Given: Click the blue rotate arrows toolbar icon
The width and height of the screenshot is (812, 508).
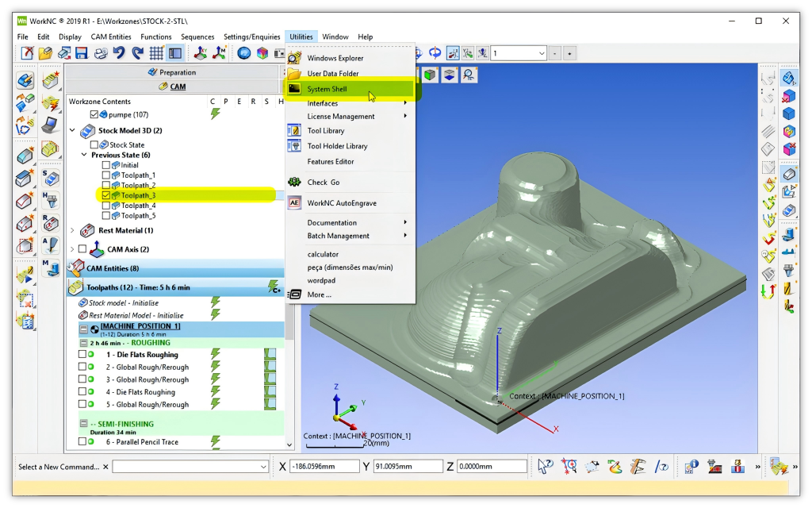Looking at the screenshot, I should pyautogui.click(x=435, y=53).
